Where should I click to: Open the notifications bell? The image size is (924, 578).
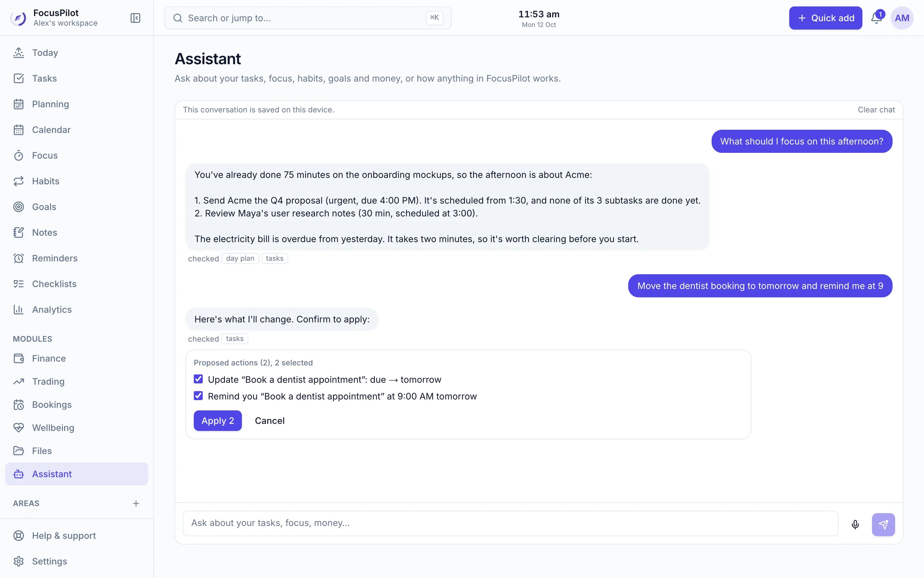point(877,18)
